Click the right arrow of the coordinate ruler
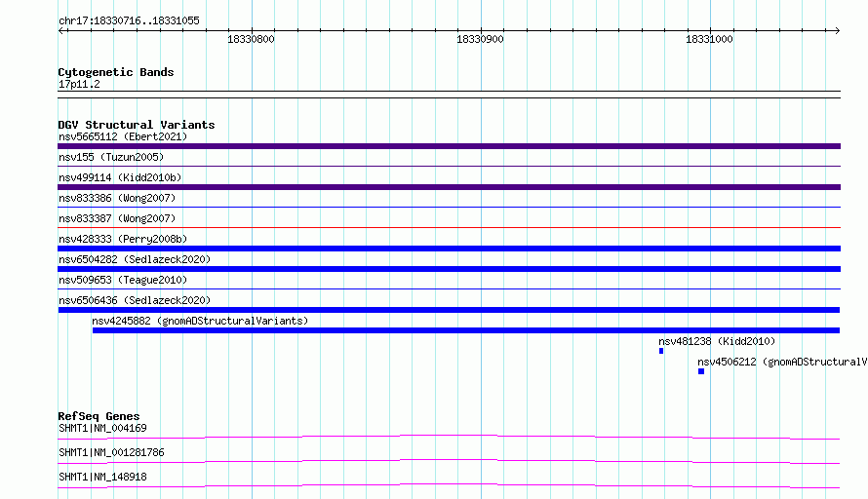This screenshot has height=499, width=868. click(x=837, y=31)
